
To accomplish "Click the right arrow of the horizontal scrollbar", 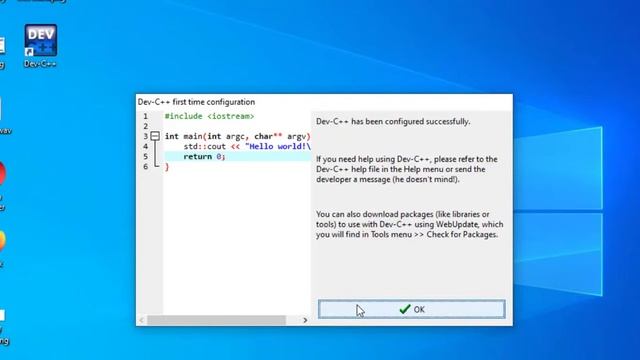I will click(x=305, y=320).
